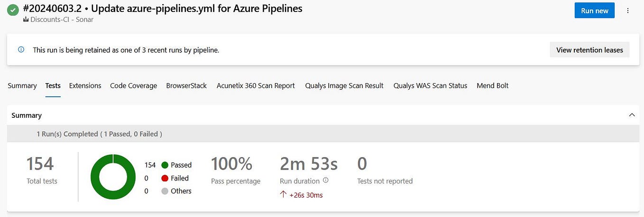Click the Run new button
This screenshot has height=217, width=644.
(x=594, y=10)
